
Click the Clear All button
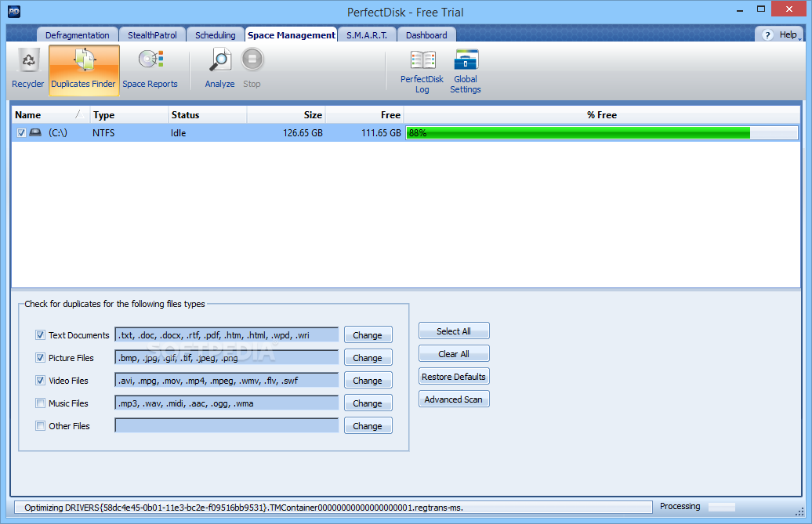pyautogui.click(x=454, y=354)
